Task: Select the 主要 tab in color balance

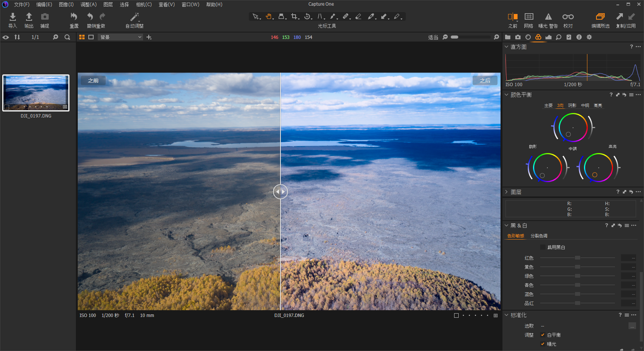Action: 548,106
